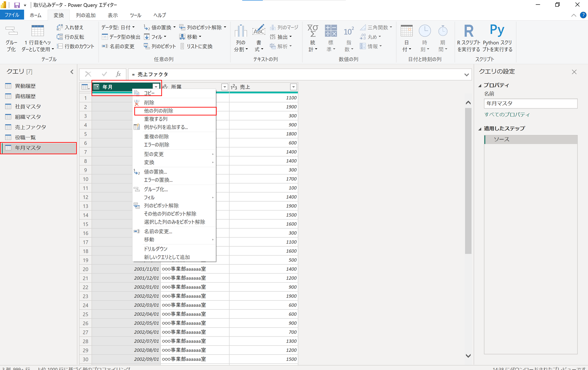Click Reverse Rows (行の反転) button

click(x=70, y=37)
